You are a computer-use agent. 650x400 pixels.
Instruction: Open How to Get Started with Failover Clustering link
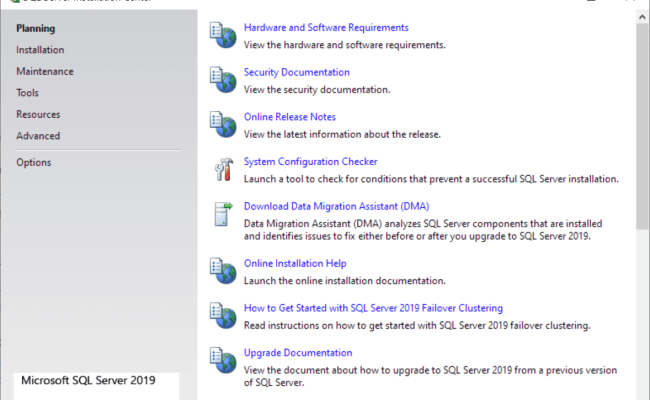pos(373,308)
